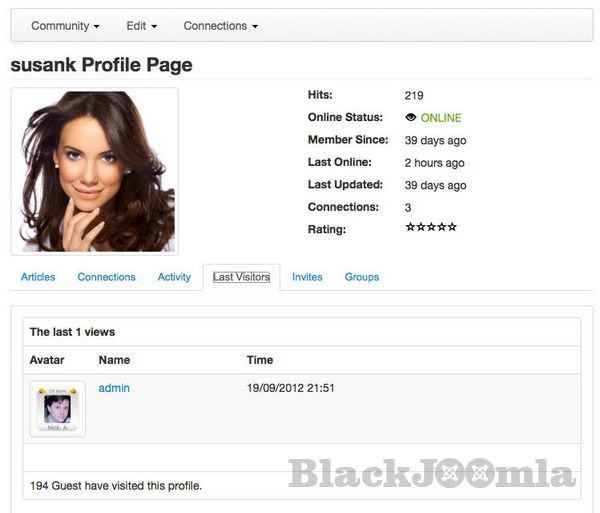
Task: Open the Connections dropdown in top bar
Action: click(x=221, y=26)
